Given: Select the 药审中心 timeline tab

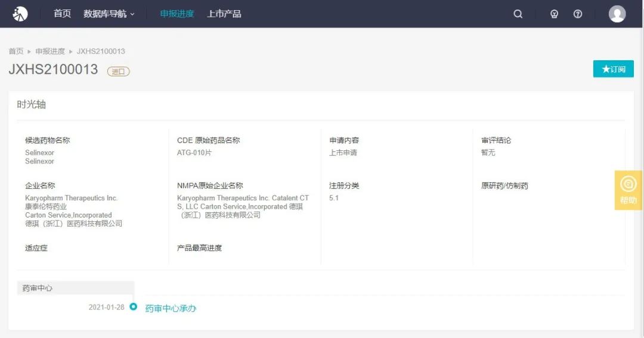Looking at the screenshot, I should [38, 289].
